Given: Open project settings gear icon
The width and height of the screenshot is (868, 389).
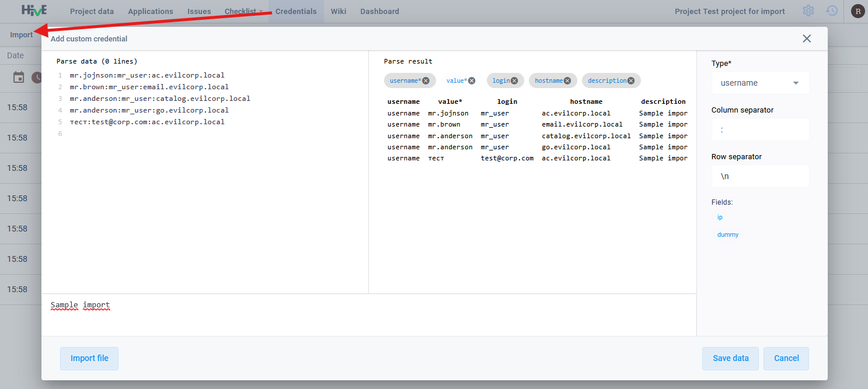Looking at the screenshot, I should click(x=808, y=11).
